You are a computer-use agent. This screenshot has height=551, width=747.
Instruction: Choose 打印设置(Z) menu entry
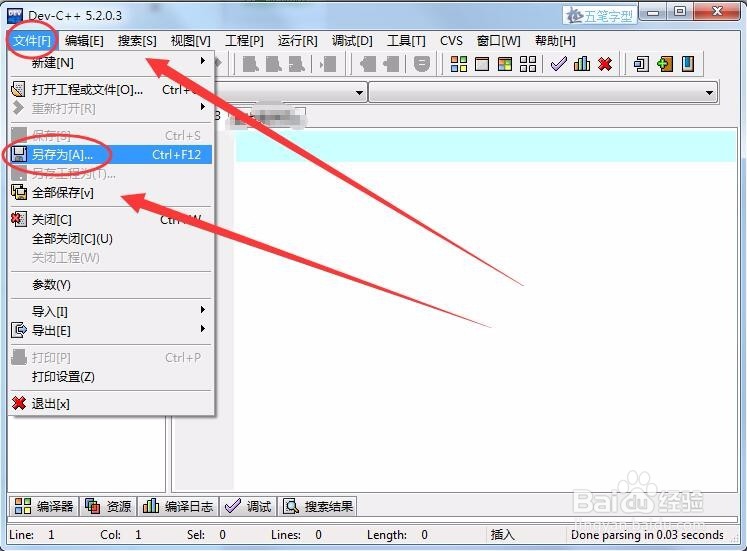coord(111,377)
